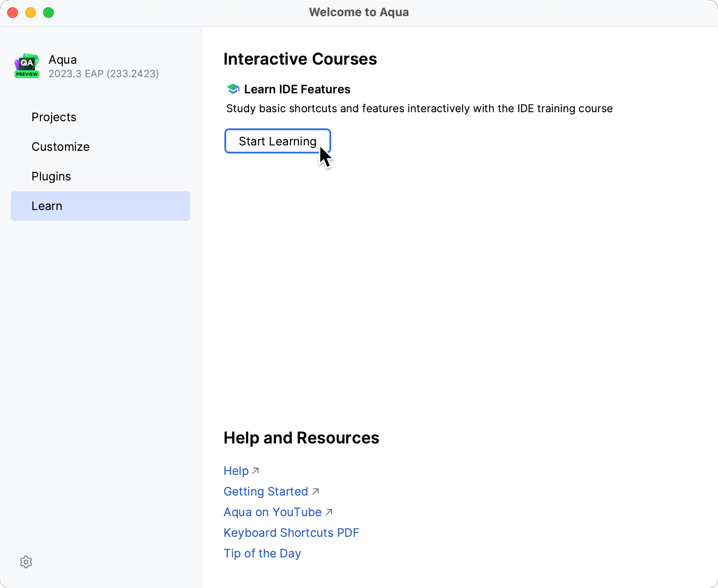Close the Welcome to Aqua window

point(13,13)
